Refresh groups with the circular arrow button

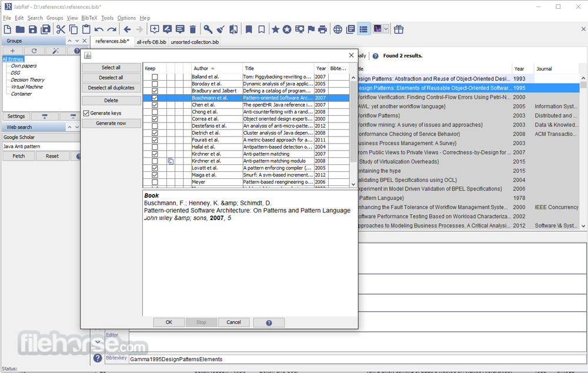tap(34, 51)
